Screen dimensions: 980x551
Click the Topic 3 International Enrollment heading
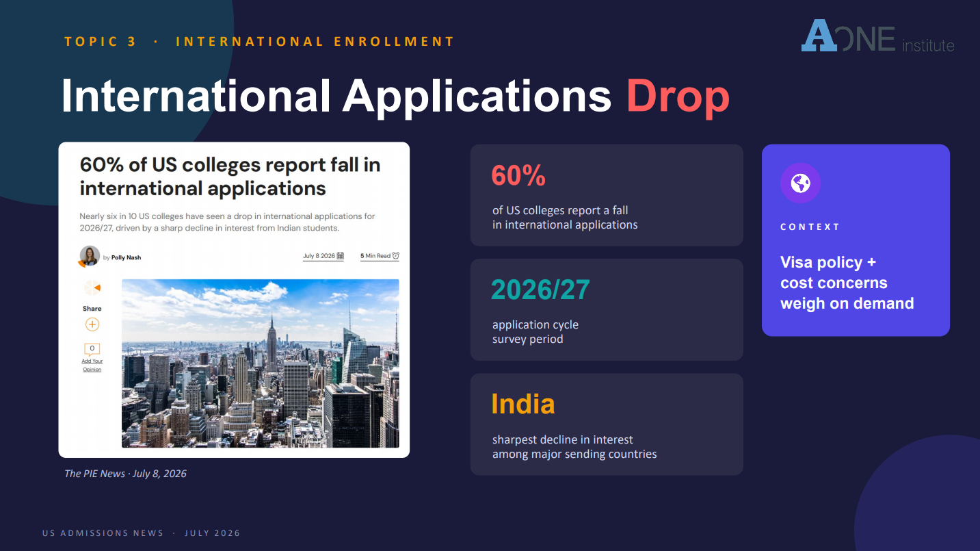coord(259,42)
